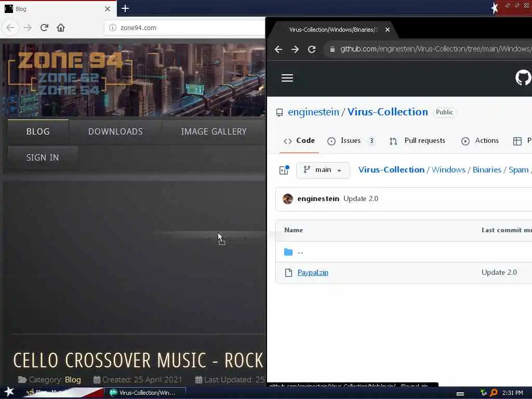Close the Virus-Collection browser tab
Viewport: 532px width, 399px height.
tap(388, 30)
